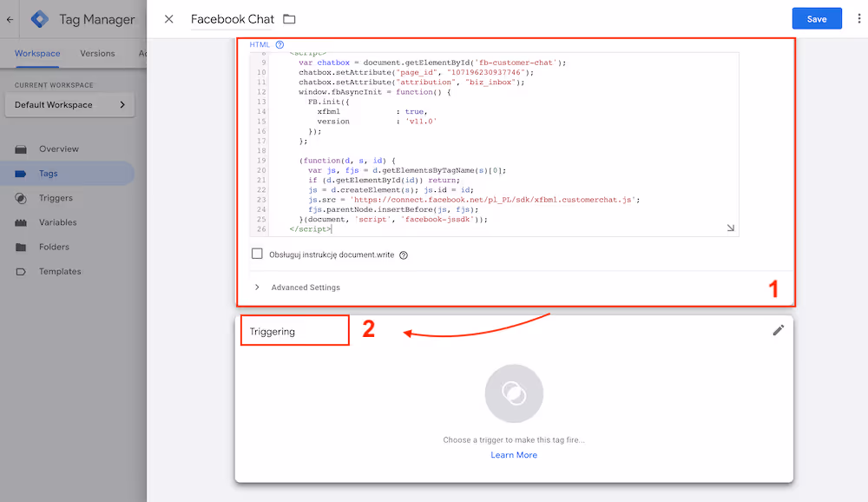
Task: Edit the Facebook Chat tag name field
Action: (230, 19)
